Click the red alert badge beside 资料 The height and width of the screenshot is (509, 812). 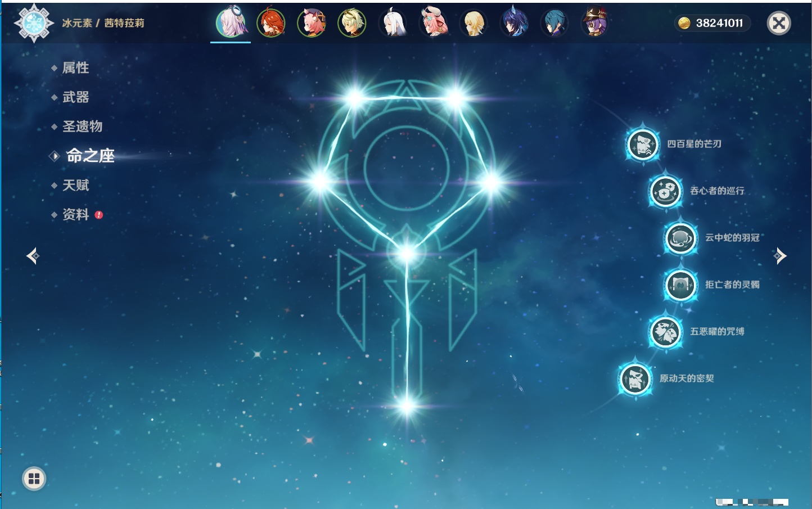[x=99, y=215]
